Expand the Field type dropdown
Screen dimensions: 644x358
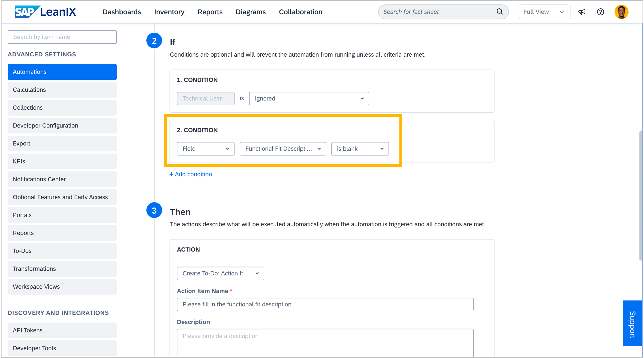point(205,149)
